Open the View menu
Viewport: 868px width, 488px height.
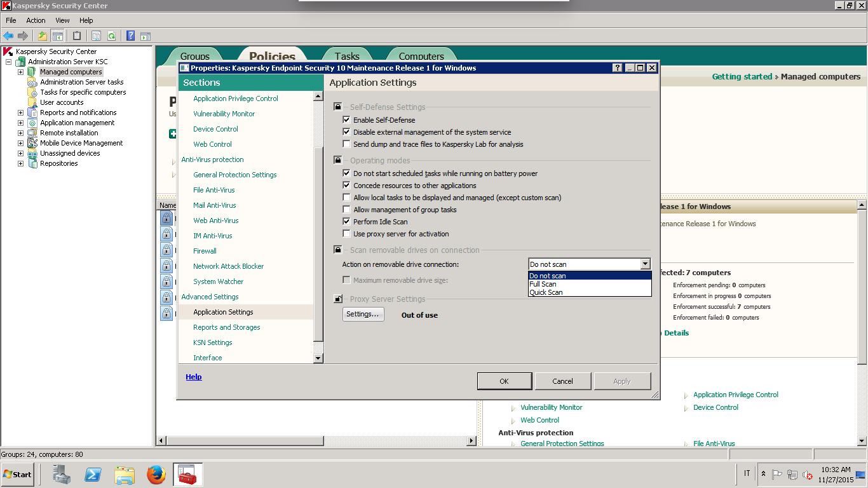click(x=62, y=20)
